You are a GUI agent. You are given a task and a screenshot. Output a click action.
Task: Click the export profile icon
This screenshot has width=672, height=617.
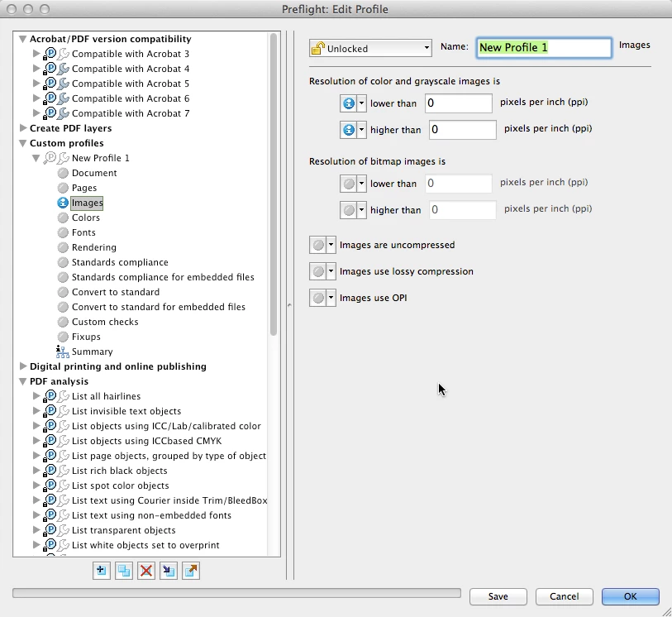[191, 571]
